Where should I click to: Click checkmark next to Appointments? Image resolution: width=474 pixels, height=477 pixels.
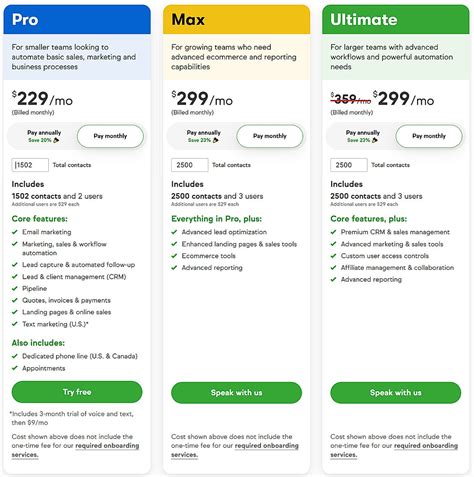pyautogui.click(x=15, y=368)
